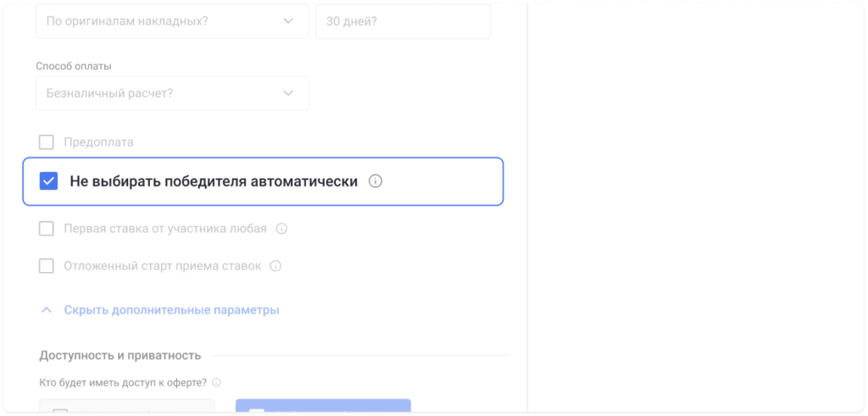The height and width of the screenshot is (416, 868).
Task: Click the arrow icon in 'Безналичный расчет?' field
Action: (x=288, y=92)
